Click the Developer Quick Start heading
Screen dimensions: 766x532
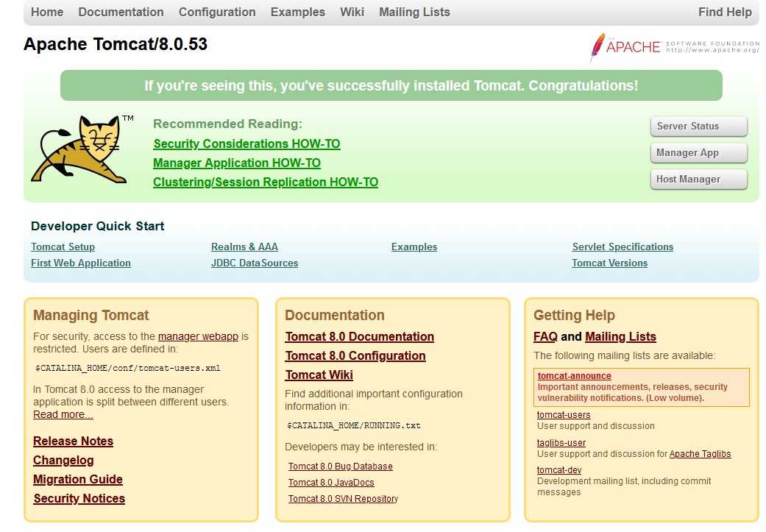(x=98, y=226)
